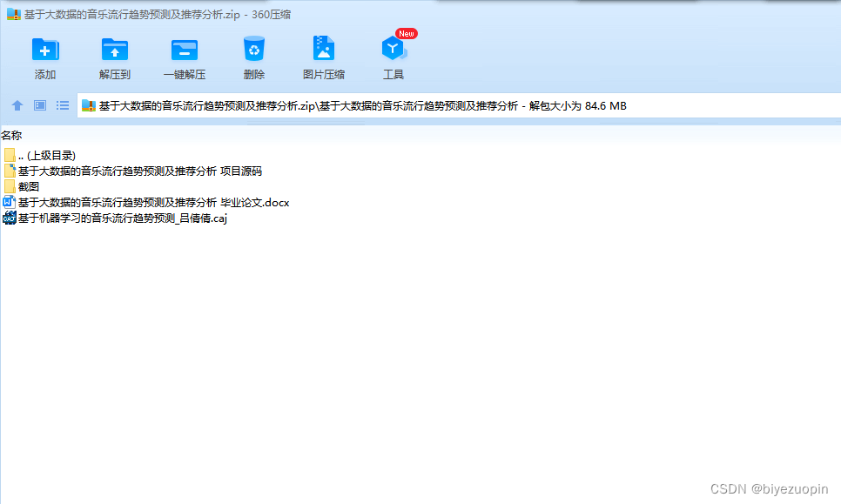Open the 工具 (Tools) icon
Image resolution: width=841 pixels, height=504 pixels.
pos(394,49)
